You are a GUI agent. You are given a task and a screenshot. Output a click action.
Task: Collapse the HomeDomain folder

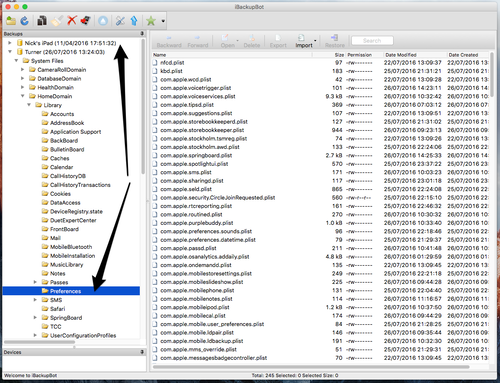coord(23,96)
